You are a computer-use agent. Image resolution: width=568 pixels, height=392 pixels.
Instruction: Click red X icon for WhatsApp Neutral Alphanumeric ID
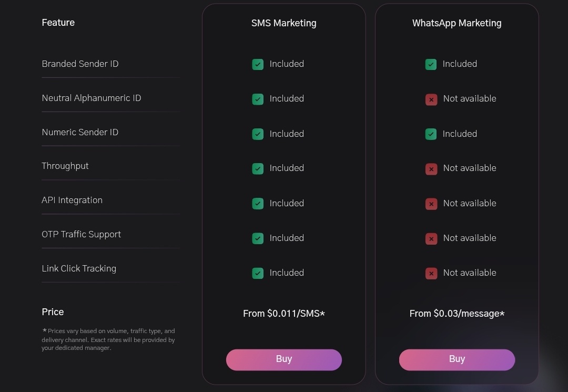pyautogui.click(x=431, y=99)
